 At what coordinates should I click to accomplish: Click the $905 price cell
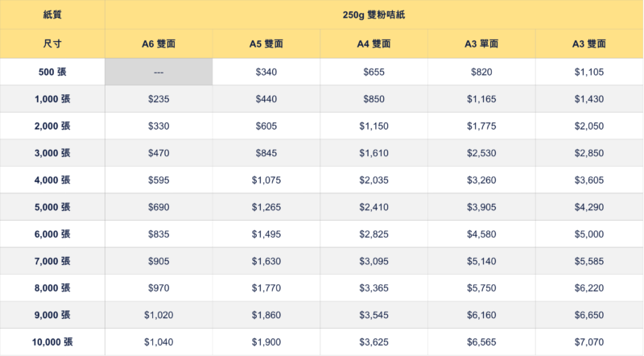159,261
